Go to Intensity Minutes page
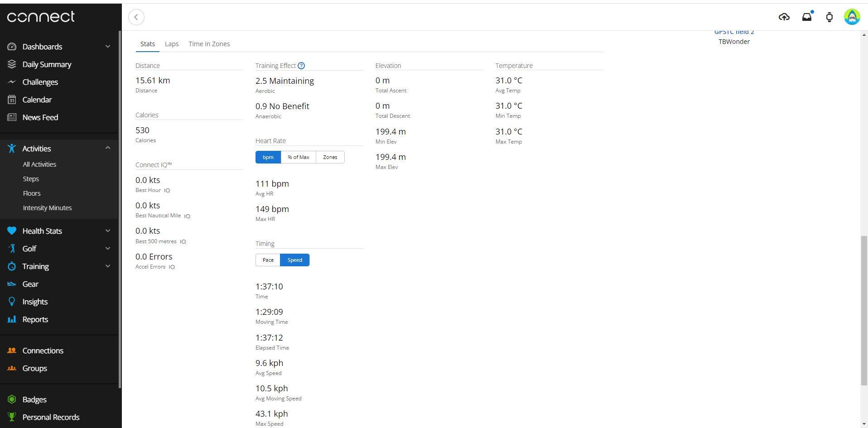The width and height of the screenshot is (868, 428). (x=47, y=208)
